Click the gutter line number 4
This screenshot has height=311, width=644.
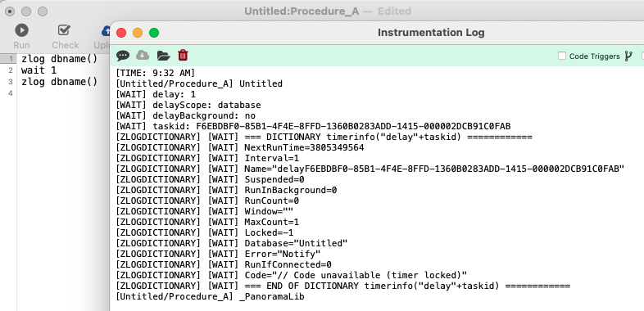point(11,92)
